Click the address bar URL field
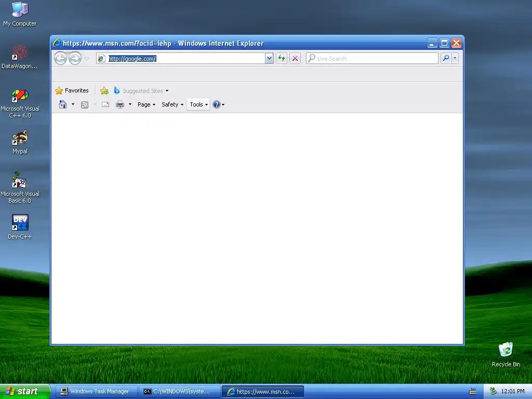This screenshot has width=532, height=399. click(x=185, y=58)
